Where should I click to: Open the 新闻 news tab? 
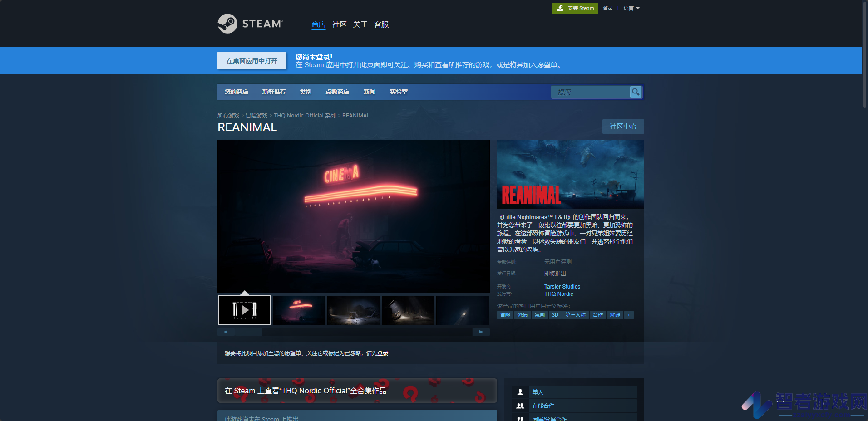(370, 92)
